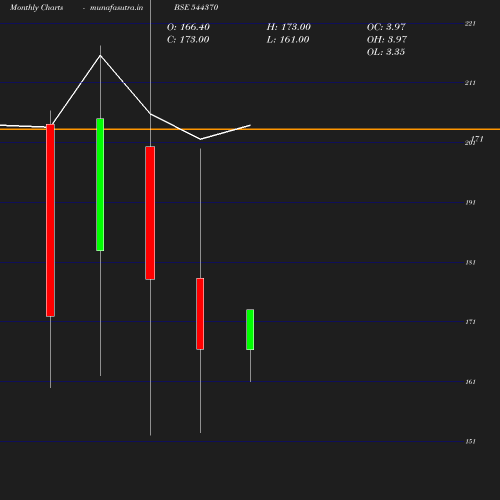Click the peak of the white line
The image size is (500, 500).
tap(100, 55)
